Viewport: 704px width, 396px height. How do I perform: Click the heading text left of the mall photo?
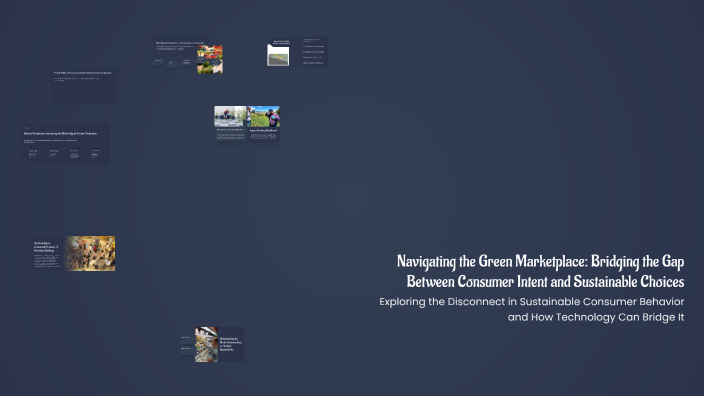(46, 246)
